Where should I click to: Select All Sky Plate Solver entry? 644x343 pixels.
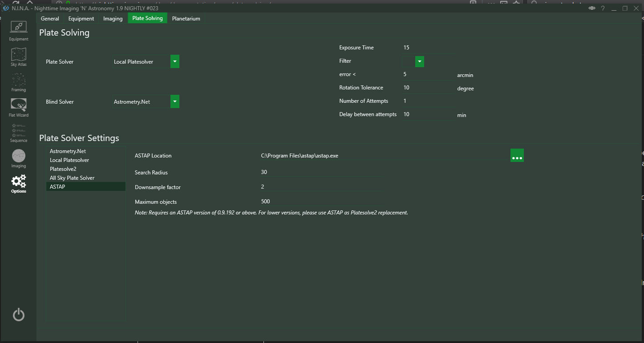[72, 178]
